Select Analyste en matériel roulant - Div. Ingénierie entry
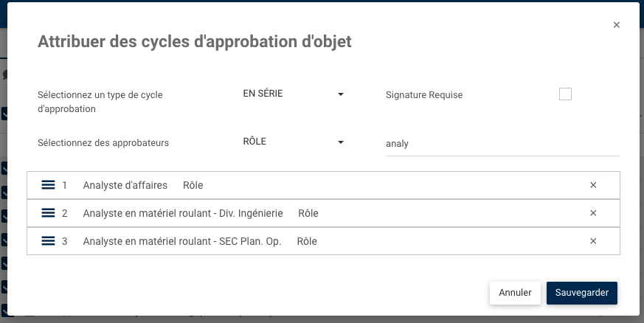Screen dimensions: 644x323 pos(183,213)
